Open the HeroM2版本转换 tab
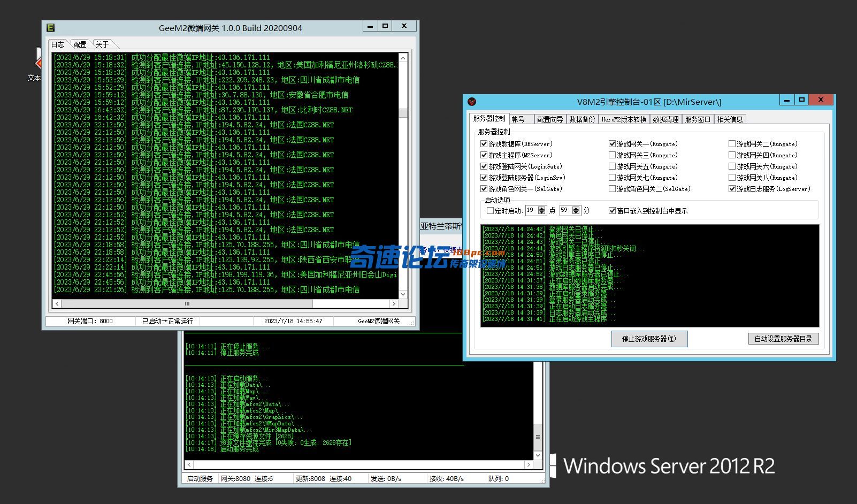Viewport: 857px width, 504px height. (x=624, y=119)
